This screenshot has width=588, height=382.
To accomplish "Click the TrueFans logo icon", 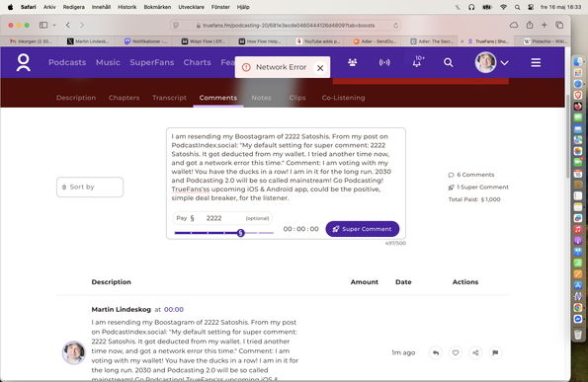I will 24,62.
